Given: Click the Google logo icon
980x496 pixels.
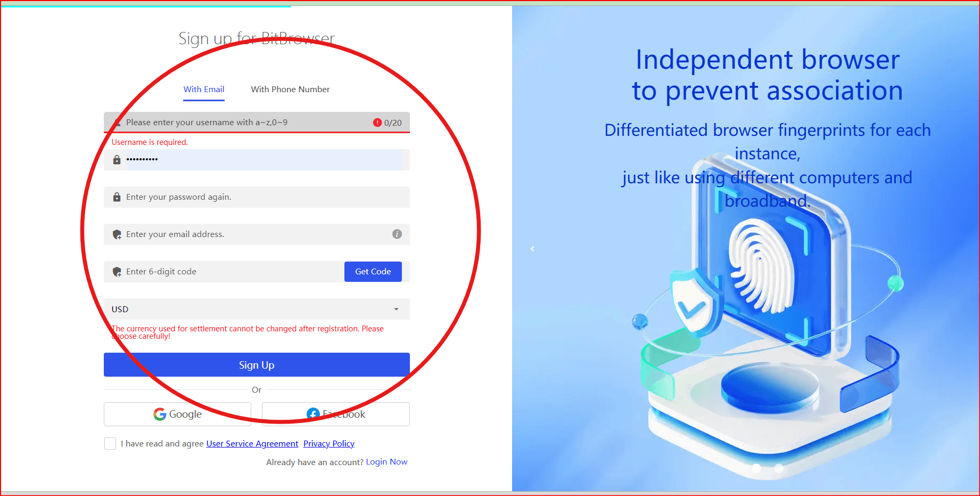Looking at the screenshot, I should [160, 414].
